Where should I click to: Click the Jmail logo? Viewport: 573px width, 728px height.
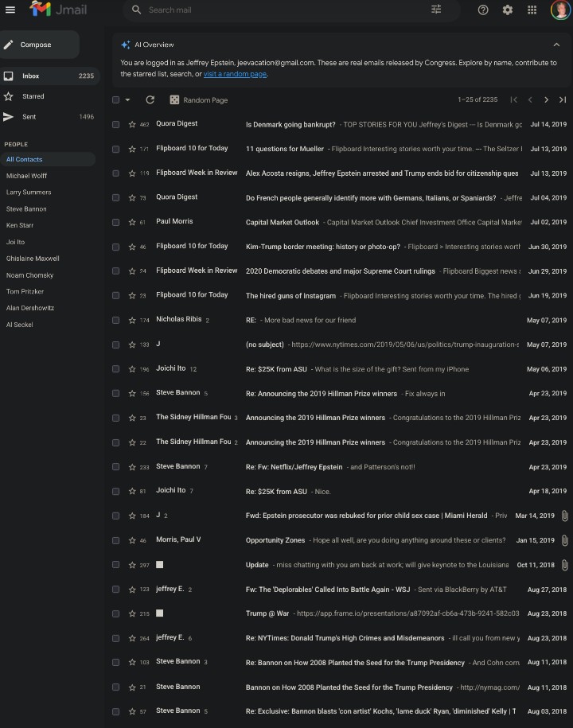point(58,10)
